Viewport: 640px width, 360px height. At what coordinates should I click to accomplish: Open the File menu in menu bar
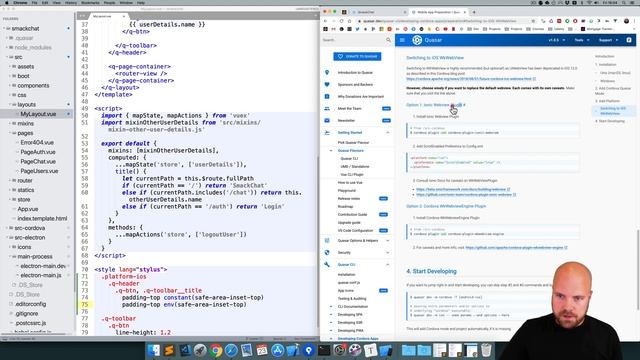click(x=34, y=2)
